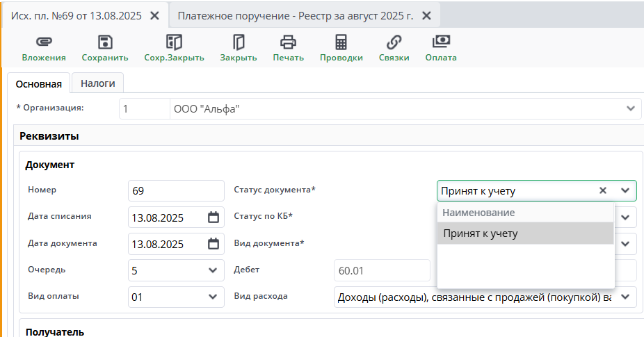Click the Номер input field
This screenshot has width=644, height=337.
pyautogui.click(x=175, y=190)
